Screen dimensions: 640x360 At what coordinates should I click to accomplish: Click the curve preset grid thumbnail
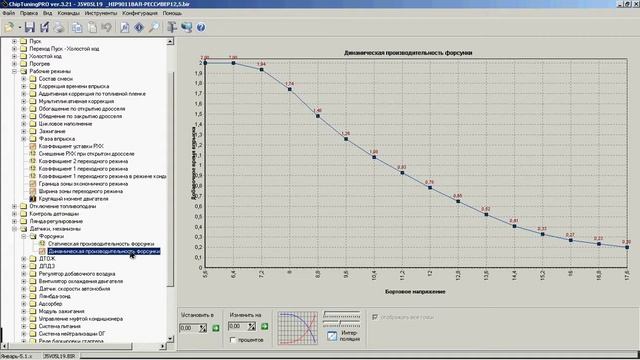click(x=298, y=328)
